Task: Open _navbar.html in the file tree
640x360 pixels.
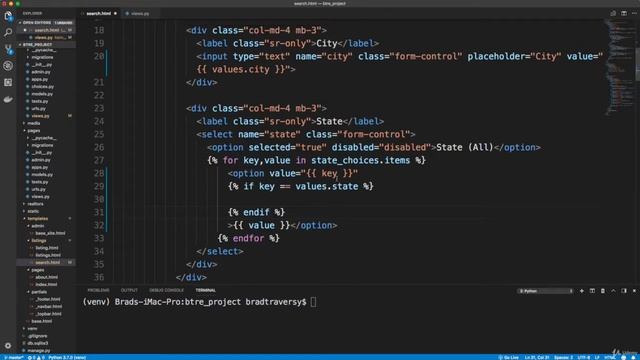Action: click(48, 307)
